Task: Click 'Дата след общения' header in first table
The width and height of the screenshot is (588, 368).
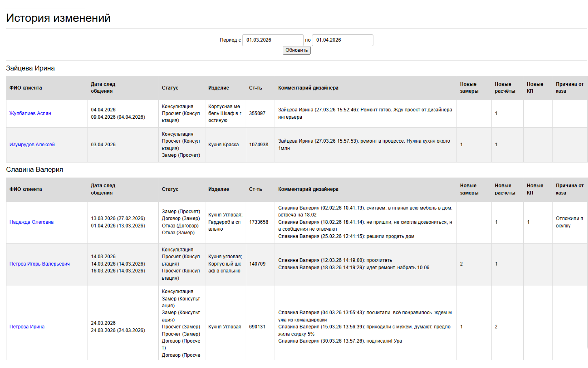Action: click(x=103, y=88)
